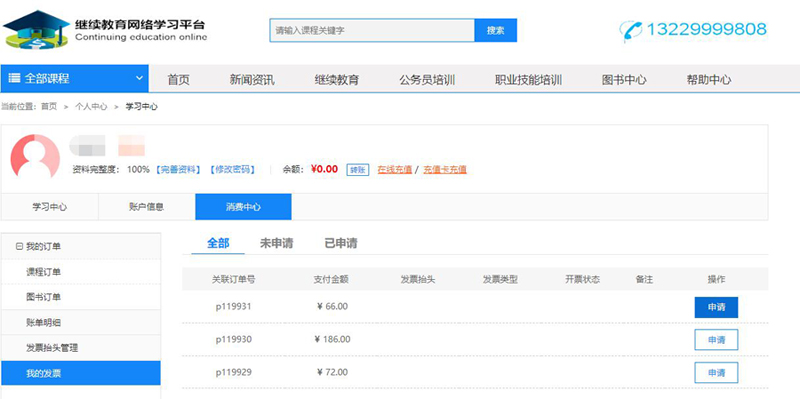Viewport: 800px width, 399px height.
Task: Switch to the 未申请 tab
Action: [277, 243]
